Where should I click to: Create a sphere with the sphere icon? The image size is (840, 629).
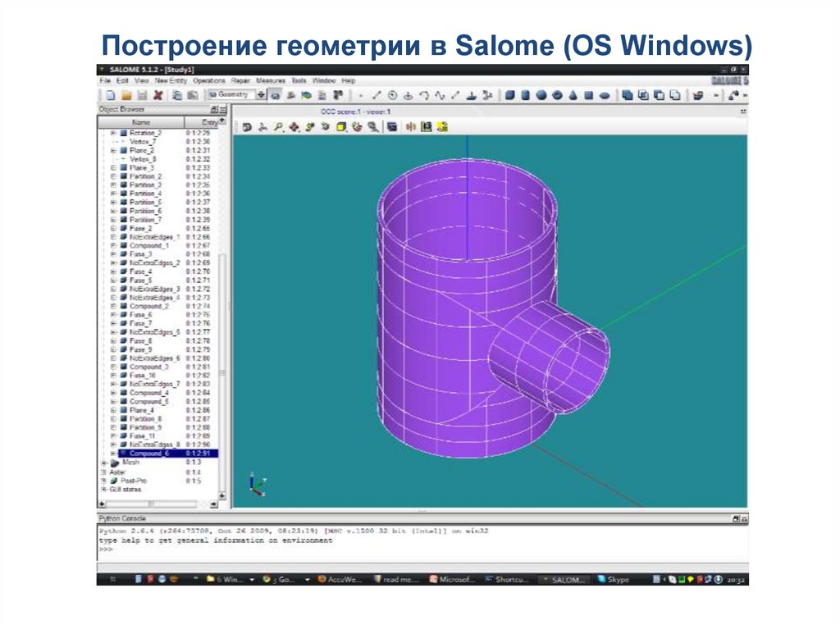[541, 95]
